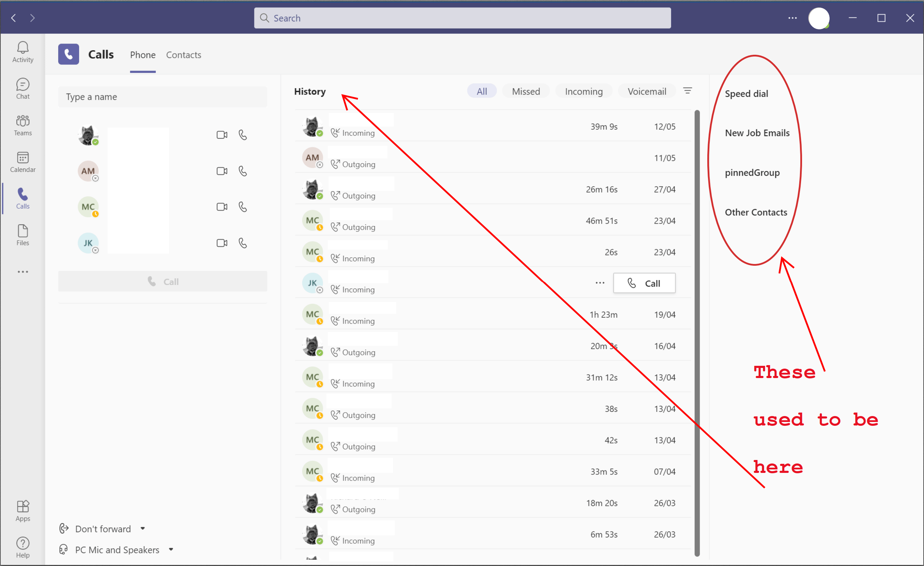Screen dimensions: 924x566
Task: Switch to the Contacts tab
Action: [183, 55]
